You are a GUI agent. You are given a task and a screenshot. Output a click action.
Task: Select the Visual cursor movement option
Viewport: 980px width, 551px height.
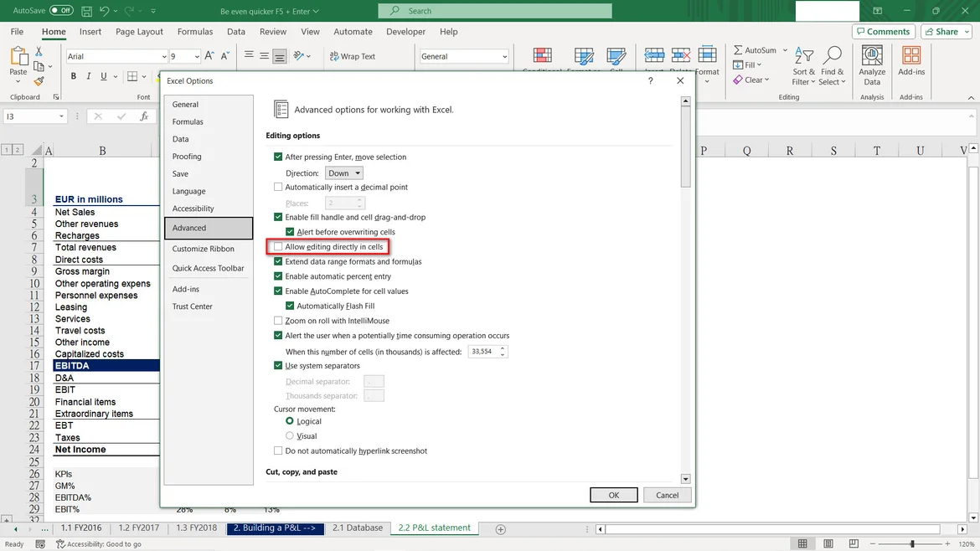[290, 436]
